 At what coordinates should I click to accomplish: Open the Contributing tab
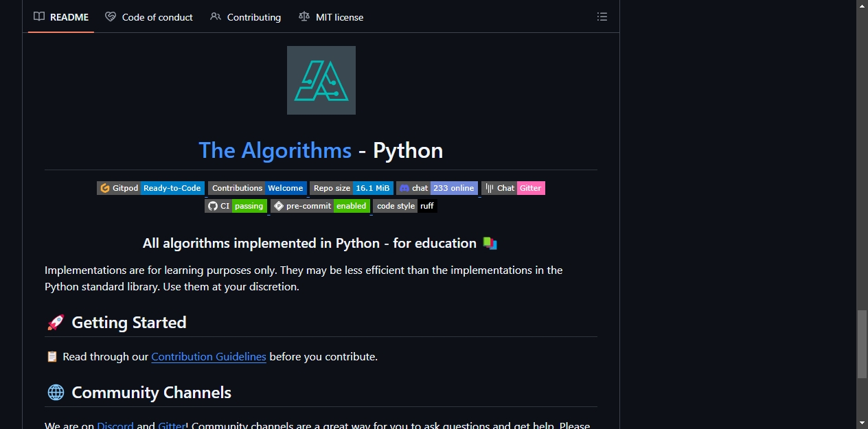tap(245, 17)
